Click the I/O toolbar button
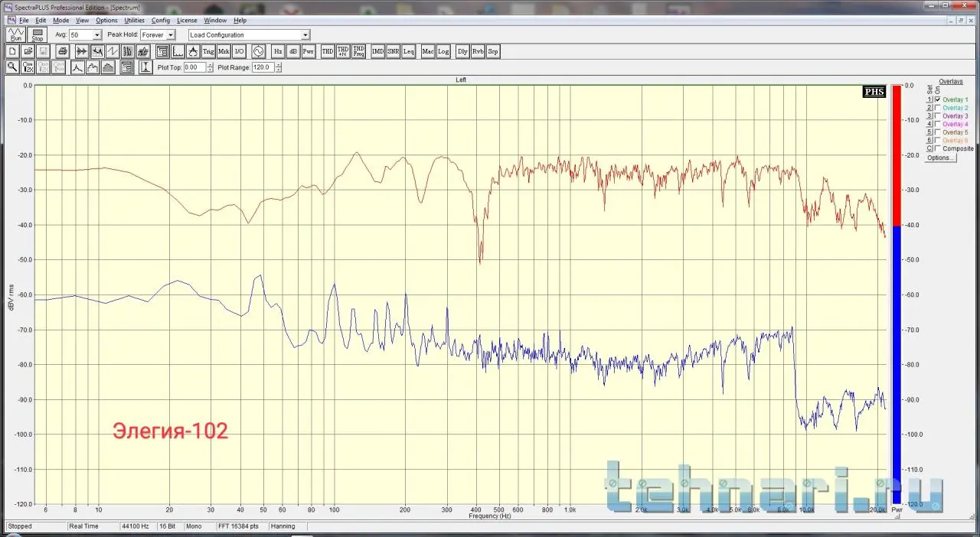The image size is (980, 537). [239, 51]
